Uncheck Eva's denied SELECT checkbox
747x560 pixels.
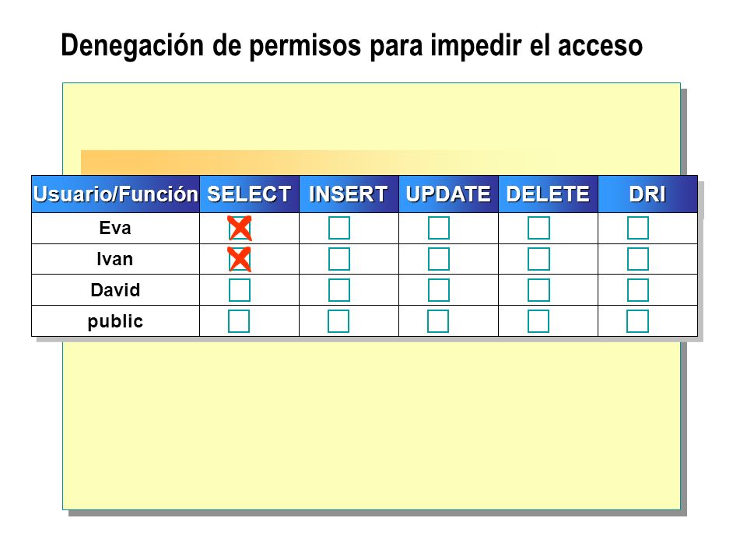coord(239,228)
